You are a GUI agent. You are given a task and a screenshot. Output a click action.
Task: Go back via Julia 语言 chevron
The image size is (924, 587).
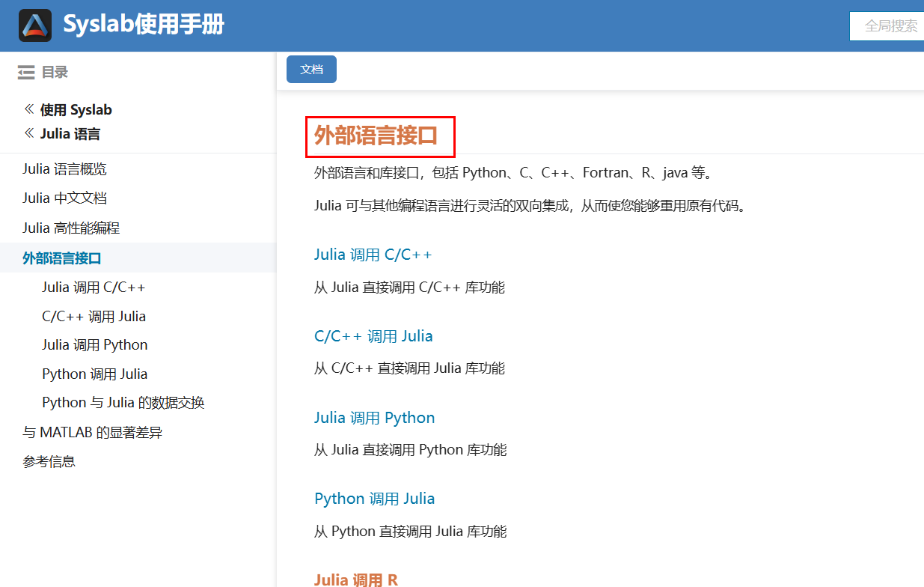28,133
